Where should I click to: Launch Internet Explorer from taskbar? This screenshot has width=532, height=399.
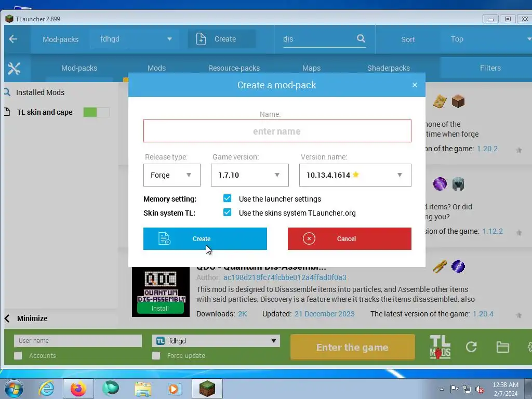click(46, 389)
